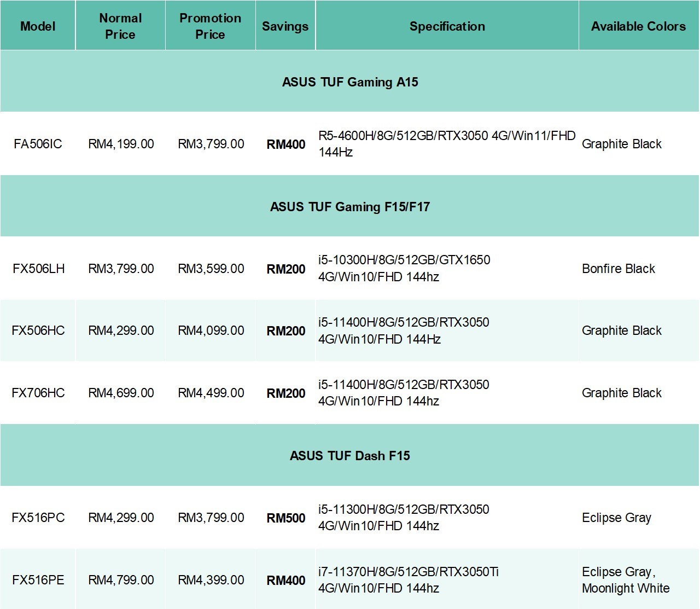Click the "RM200" savings for FX506HC
The width and height of the screenshot is (700, 609).
click(x=286, y=331)
